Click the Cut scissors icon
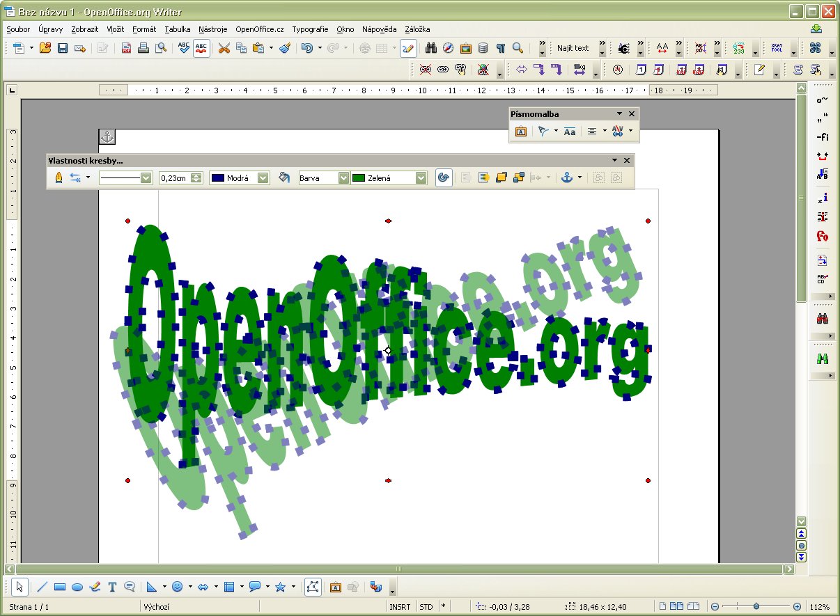Screen dimensions: 840x616 224,48
